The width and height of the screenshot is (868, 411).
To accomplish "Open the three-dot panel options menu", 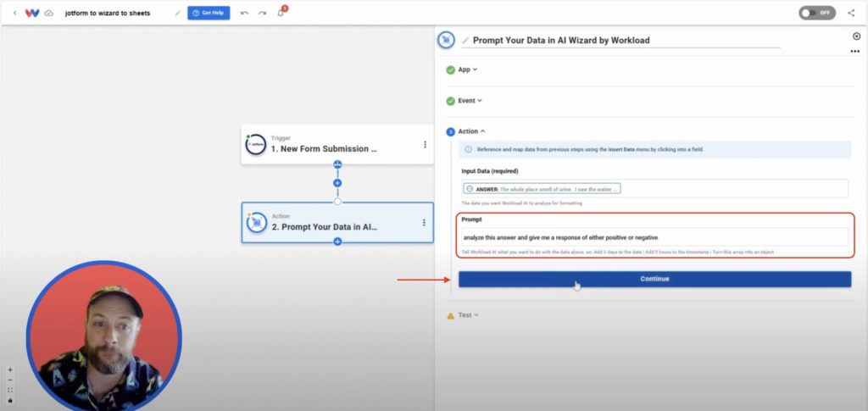I will coord(855,52).
